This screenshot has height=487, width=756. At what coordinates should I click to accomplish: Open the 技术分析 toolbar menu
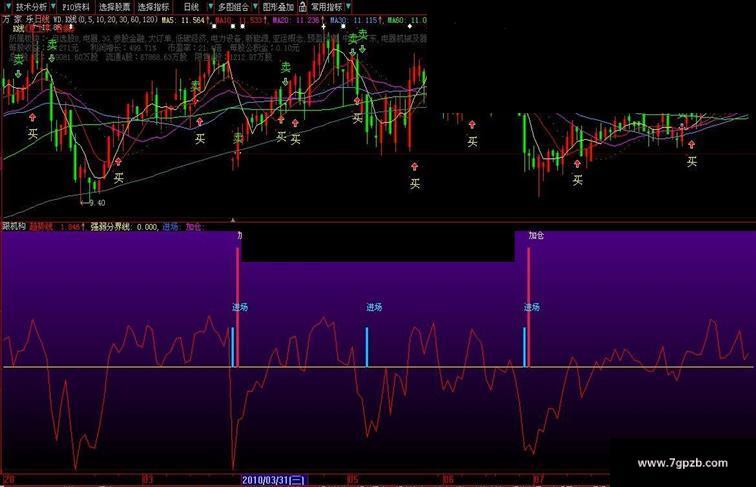[x=31, y=7]
